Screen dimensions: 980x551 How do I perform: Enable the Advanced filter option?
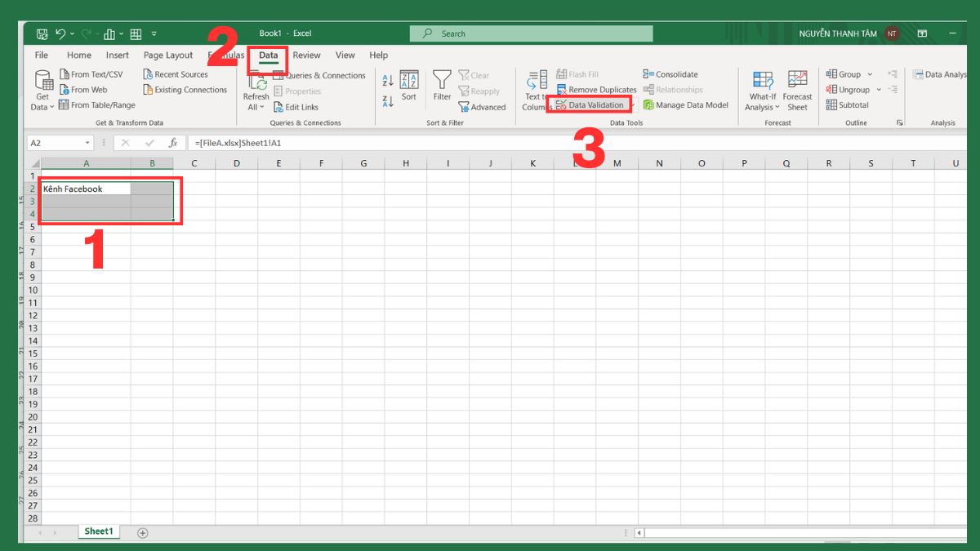[483, 107]
